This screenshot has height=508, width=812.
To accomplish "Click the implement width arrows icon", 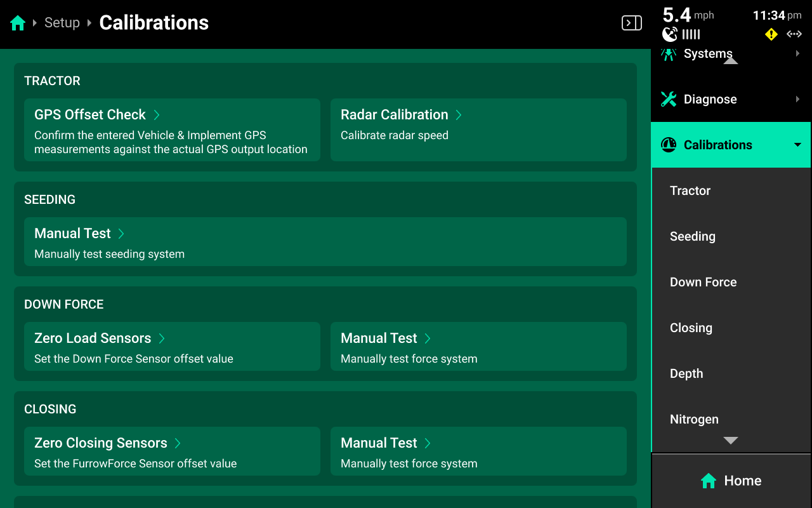I will [x=794, y=34].
